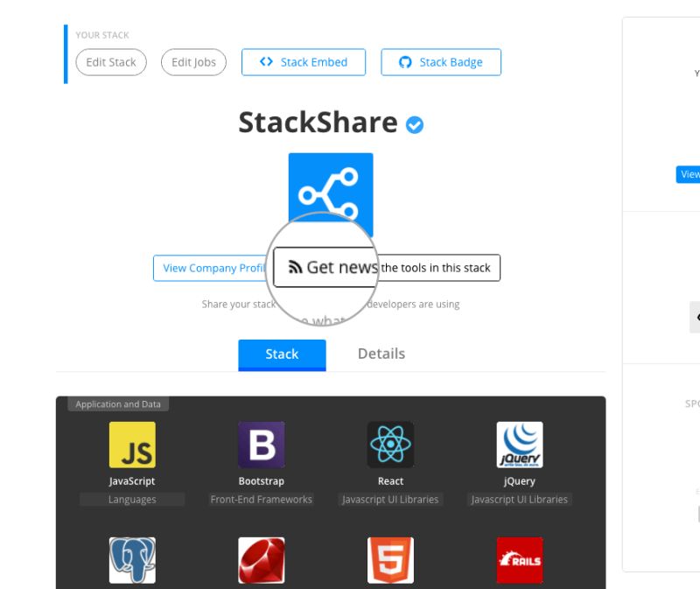Screen dimensions: 700x589
Task: Select the HTML5 shield icon
Action: click(x=390, y=561)
